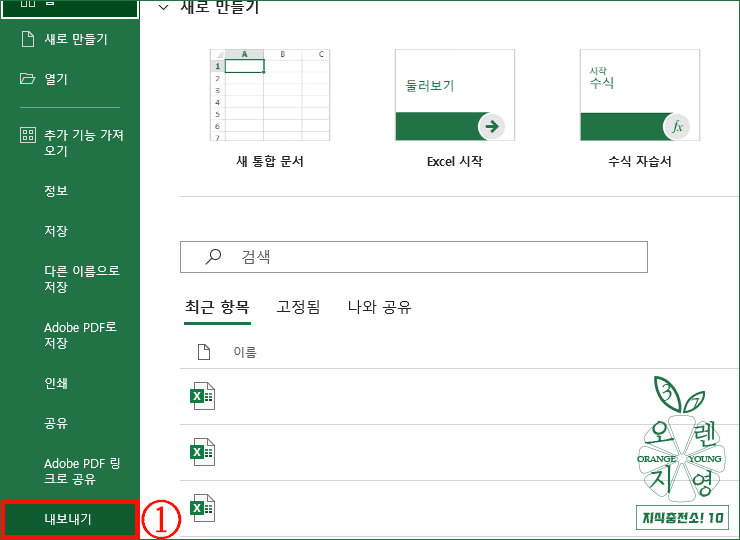This screenshot has height=540, width=740.
Task: Choose Adobe PDF로 저장
Action: 80,335
